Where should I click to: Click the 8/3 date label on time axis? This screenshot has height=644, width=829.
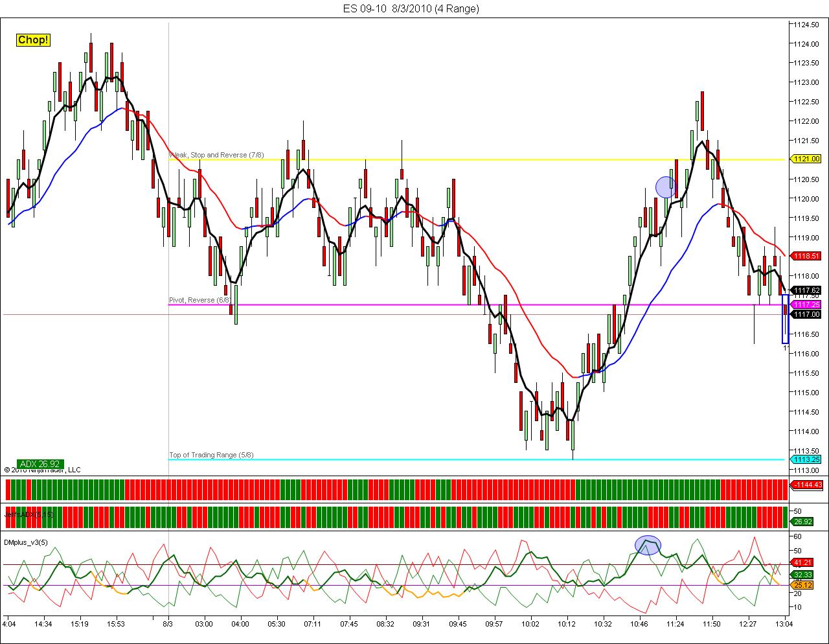tap(168, 624)
